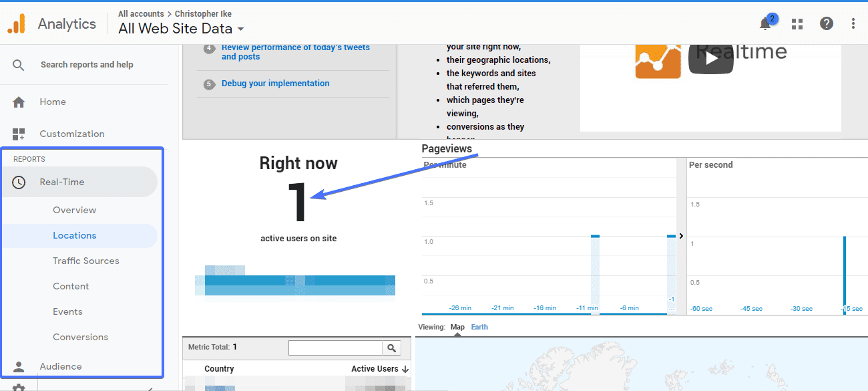Click the table search magnifier button

point(392,348)
